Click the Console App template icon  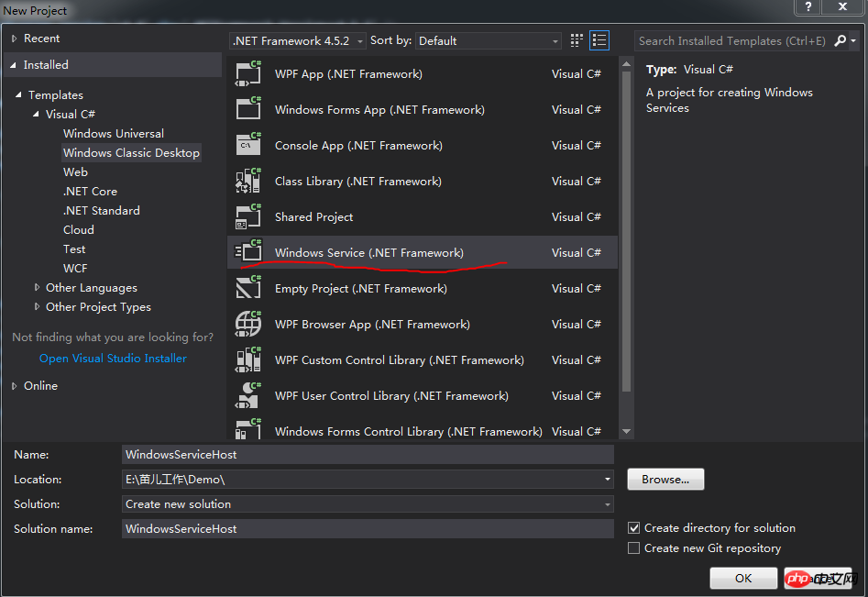248,145
